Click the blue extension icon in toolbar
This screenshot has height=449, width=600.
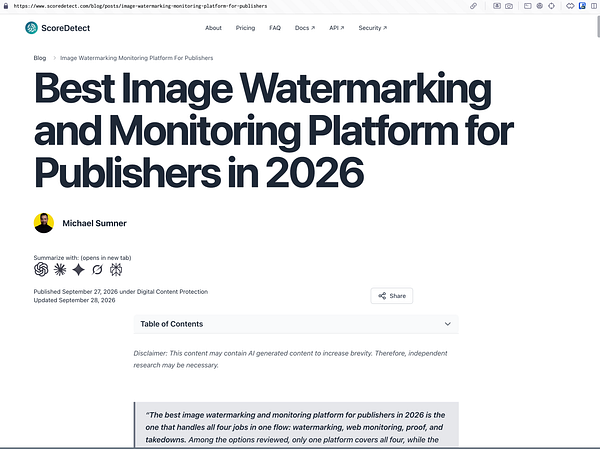point(582,6)
